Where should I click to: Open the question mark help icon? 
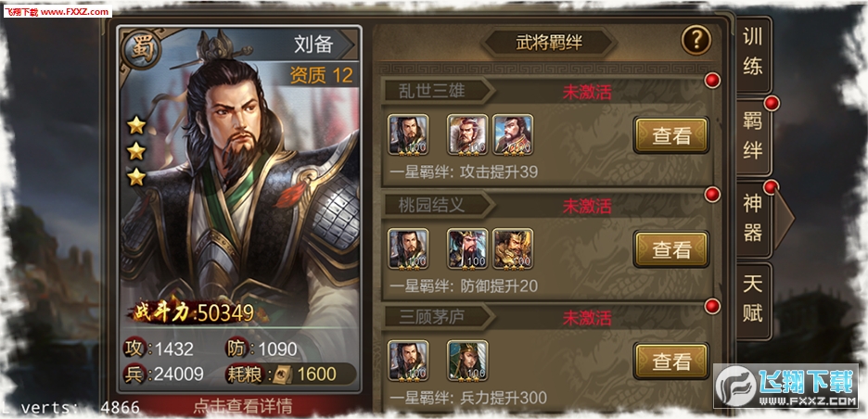[x=696, y=40]
